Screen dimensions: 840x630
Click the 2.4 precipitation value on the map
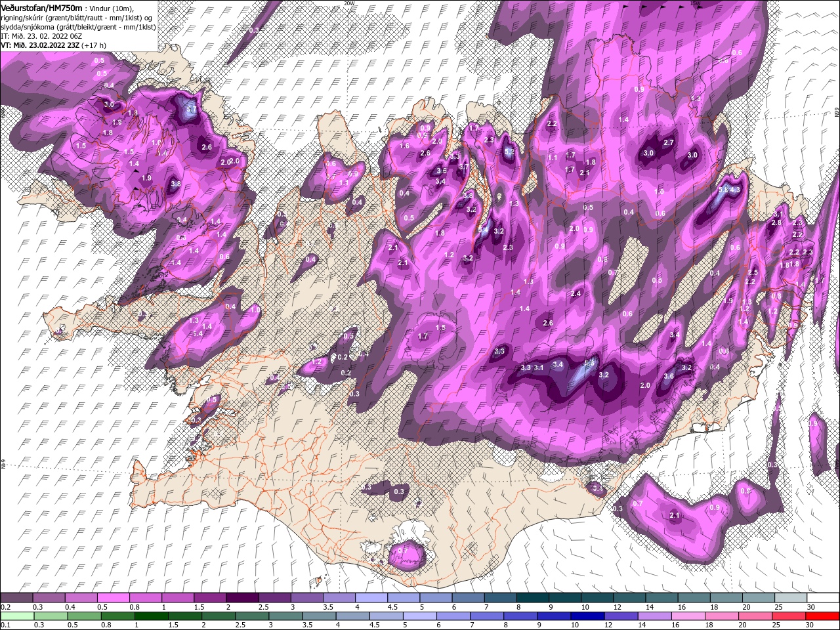(x=576, y=293)
